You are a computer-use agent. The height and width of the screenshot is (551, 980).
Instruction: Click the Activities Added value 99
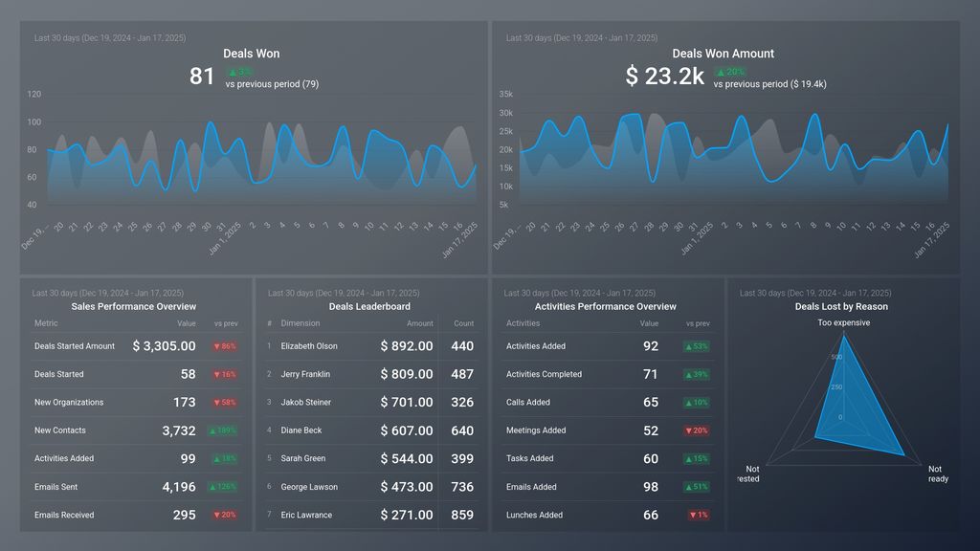coord(189,458)
